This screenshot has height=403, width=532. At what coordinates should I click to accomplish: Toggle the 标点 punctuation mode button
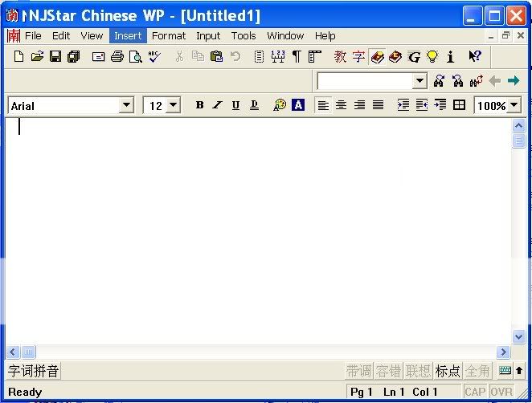(x=448, y=371)
